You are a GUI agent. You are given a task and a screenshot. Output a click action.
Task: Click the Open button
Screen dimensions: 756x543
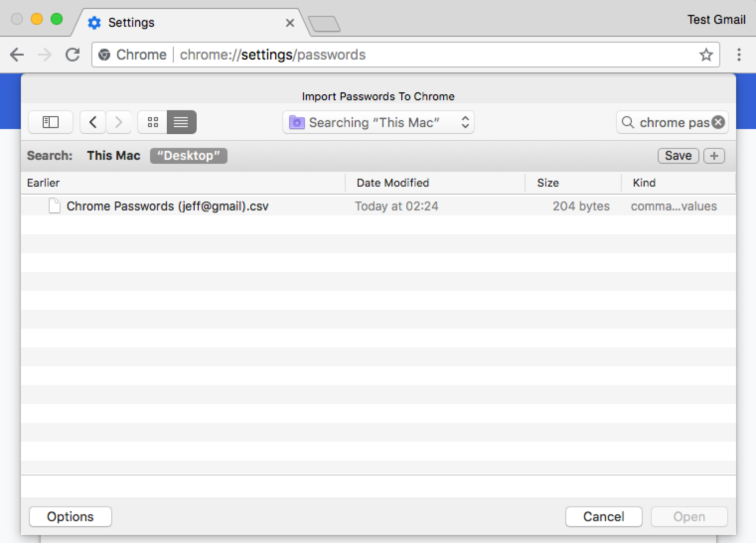tap(689, 517)
